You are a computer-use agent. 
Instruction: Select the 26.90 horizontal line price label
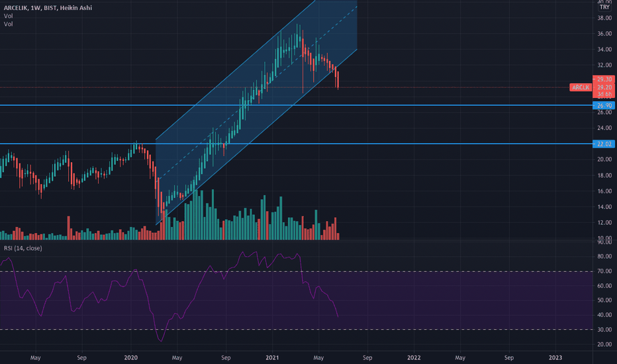[x=604, y=105]
